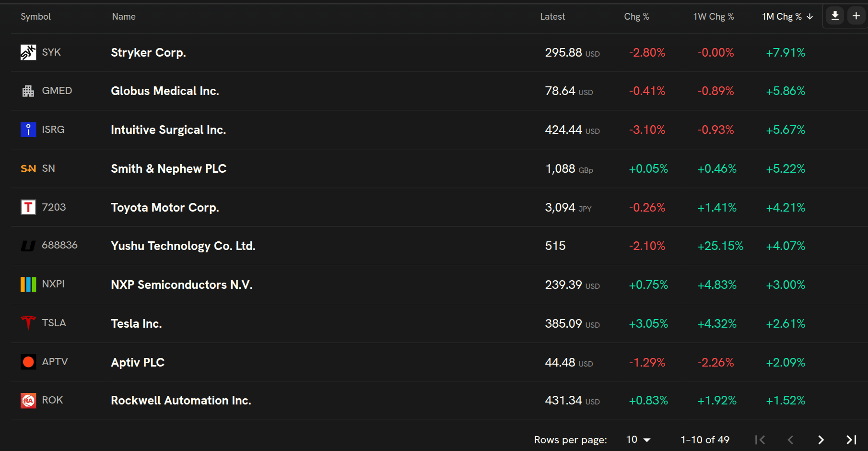
Task: Click the Yushu Technology logo icon
Action: coord(28,246)
